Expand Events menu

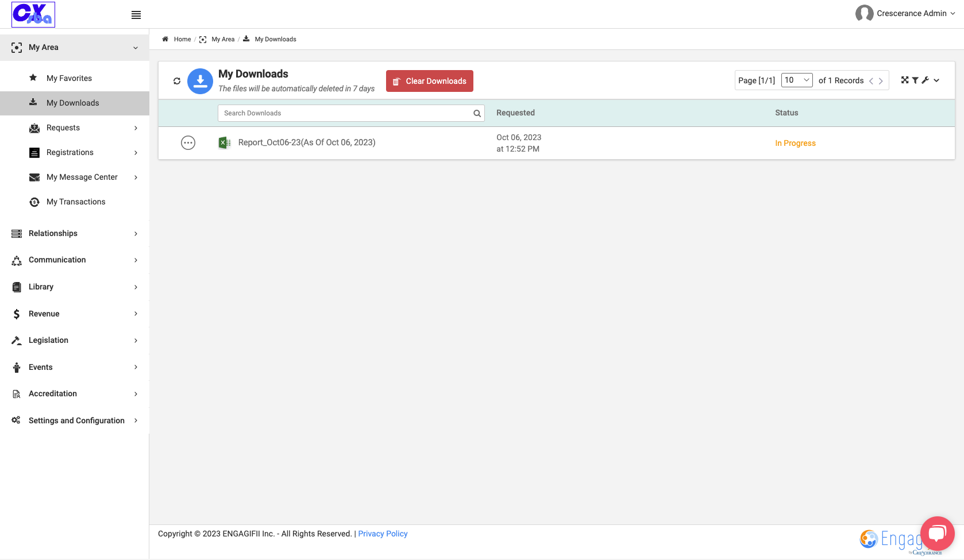point(75,368)
